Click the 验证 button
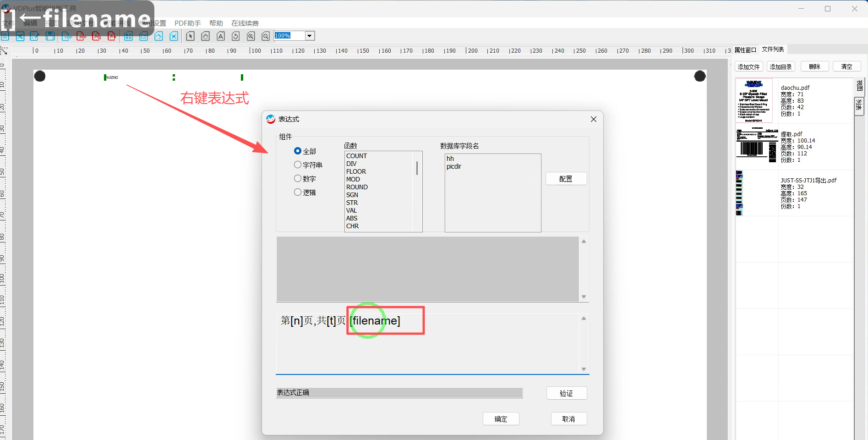Viewport: 868px width, 440px height. [567, 393]
